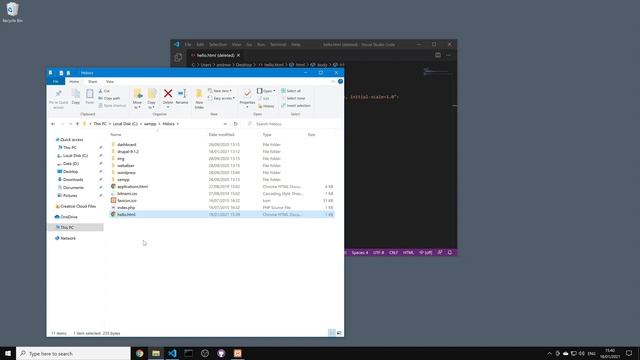Click Select all in ribbon
Image resolution: width=640 pixels, height=360 pixels.
point(291,91)
